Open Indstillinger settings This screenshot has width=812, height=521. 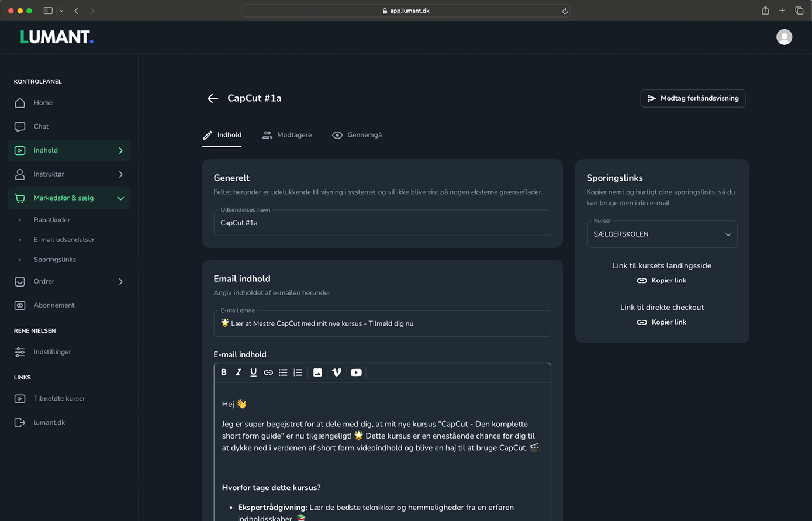point(69,352)
